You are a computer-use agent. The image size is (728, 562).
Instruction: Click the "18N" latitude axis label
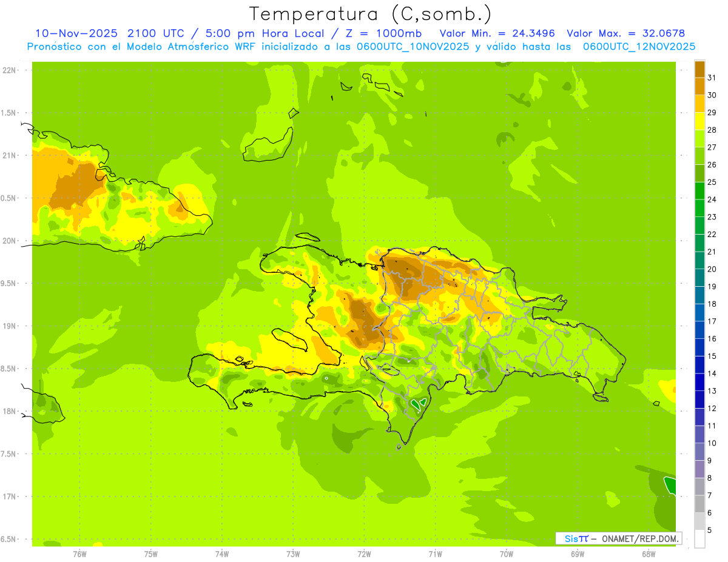click(8, 411)
